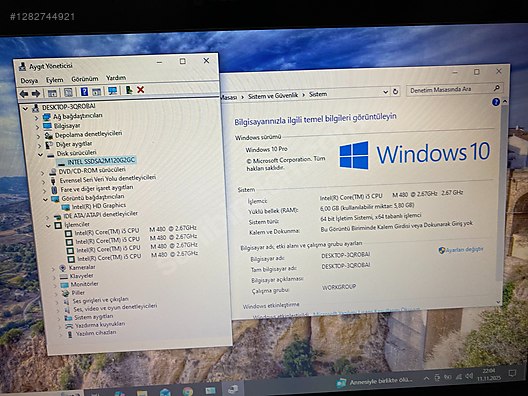Viewport: 528px width, 396px height.
Task: Select the Yazdırma kuyrukları tree item
Action: pyautogui.click(x=100, y=325)
